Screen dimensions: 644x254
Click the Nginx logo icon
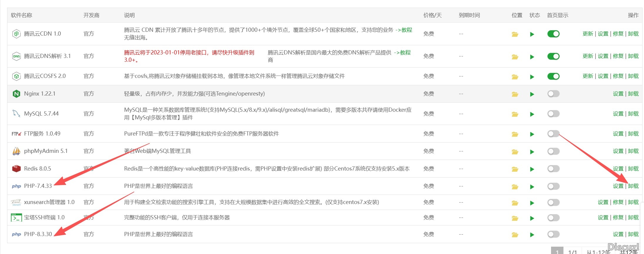click(16, 94)
